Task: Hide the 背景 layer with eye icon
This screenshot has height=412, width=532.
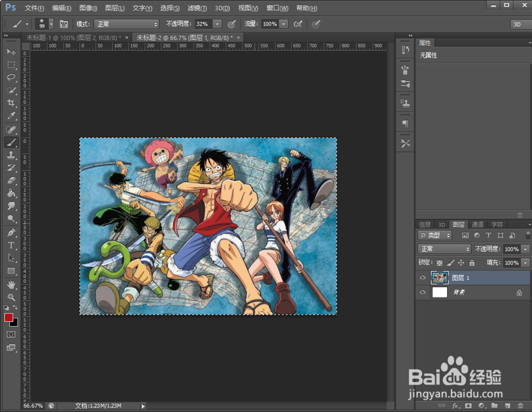Action: pyautogui.click(x=422, y=292)
